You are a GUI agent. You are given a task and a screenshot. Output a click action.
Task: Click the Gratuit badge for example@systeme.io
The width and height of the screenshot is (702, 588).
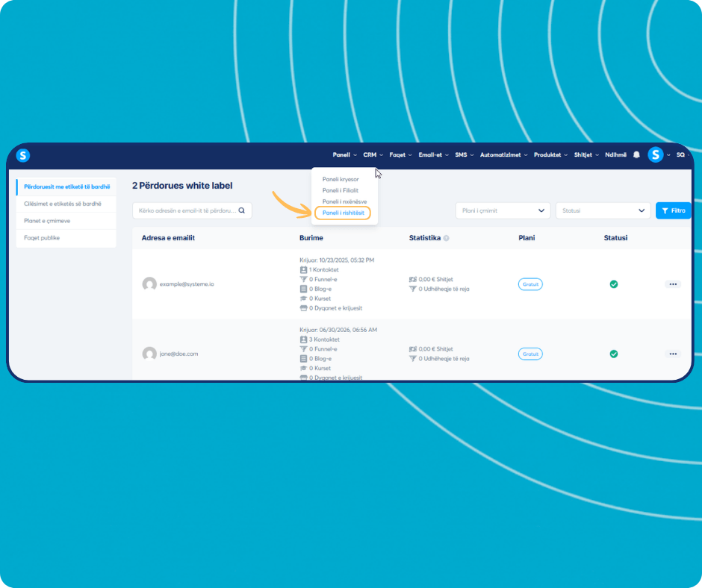530,284
